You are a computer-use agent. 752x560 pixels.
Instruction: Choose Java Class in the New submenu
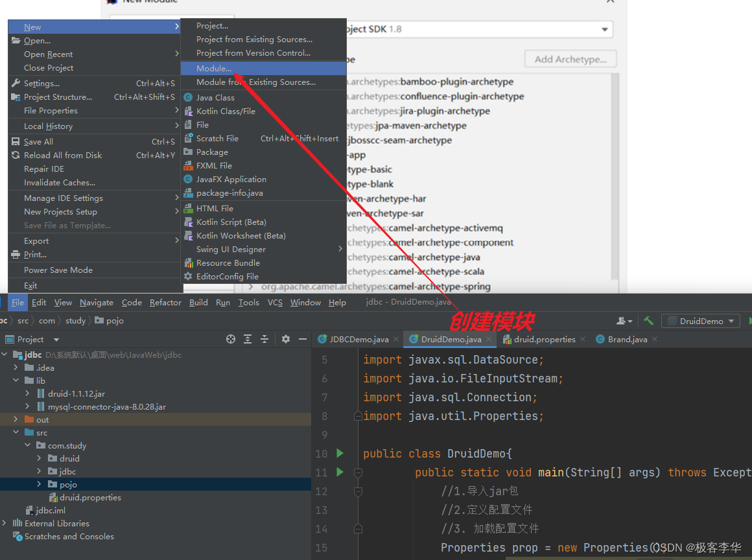pos(264,97)
